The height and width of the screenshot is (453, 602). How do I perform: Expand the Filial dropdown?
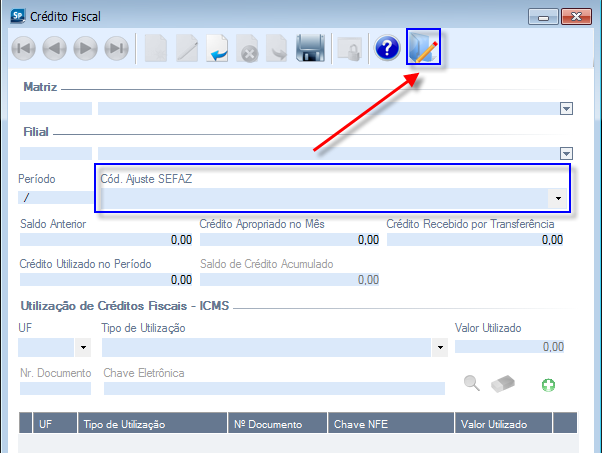coord(566,154)
